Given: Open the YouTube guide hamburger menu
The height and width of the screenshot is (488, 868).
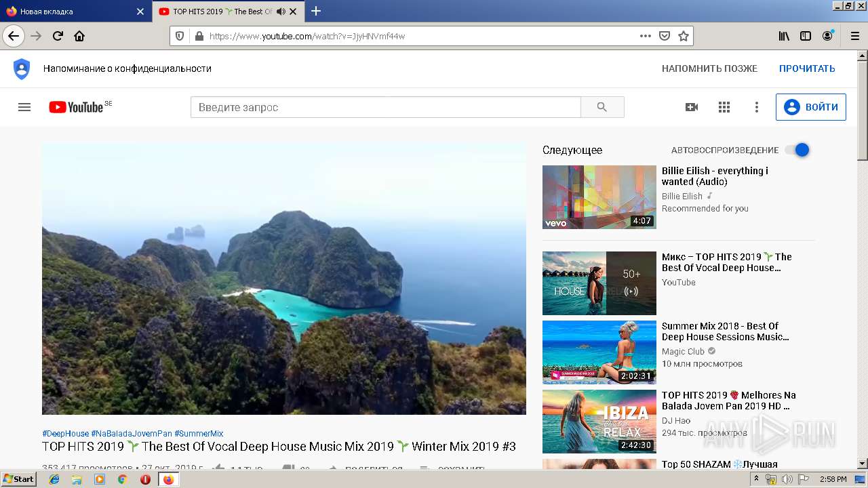Looking at the screenshot, I should point(24,107).
